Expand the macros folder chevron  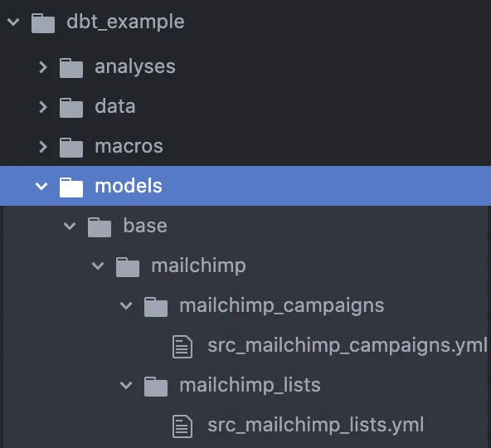(43, 147)
